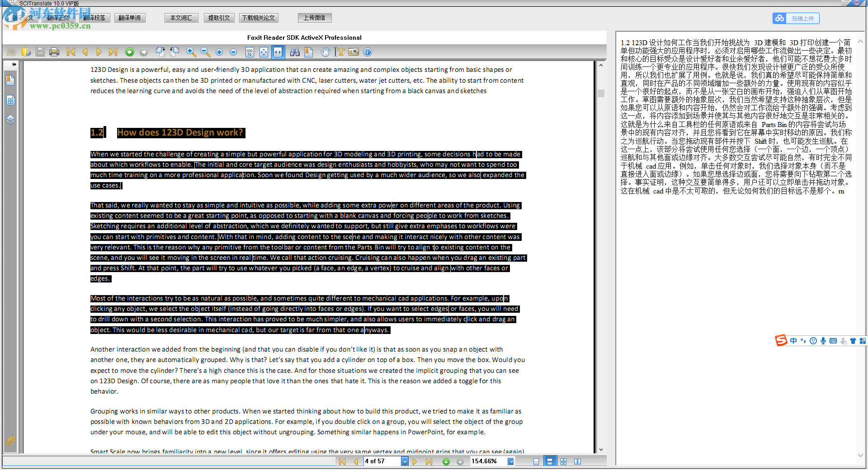
Task: Click the zoom level field showing 154.66%
Action: pos(489,461)
